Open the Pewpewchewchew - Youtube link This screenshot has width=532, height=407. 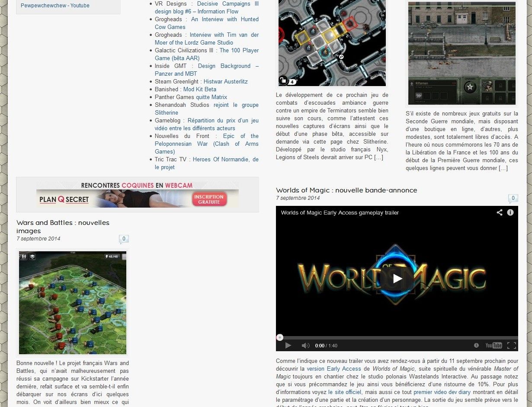(x=55, y=6)
